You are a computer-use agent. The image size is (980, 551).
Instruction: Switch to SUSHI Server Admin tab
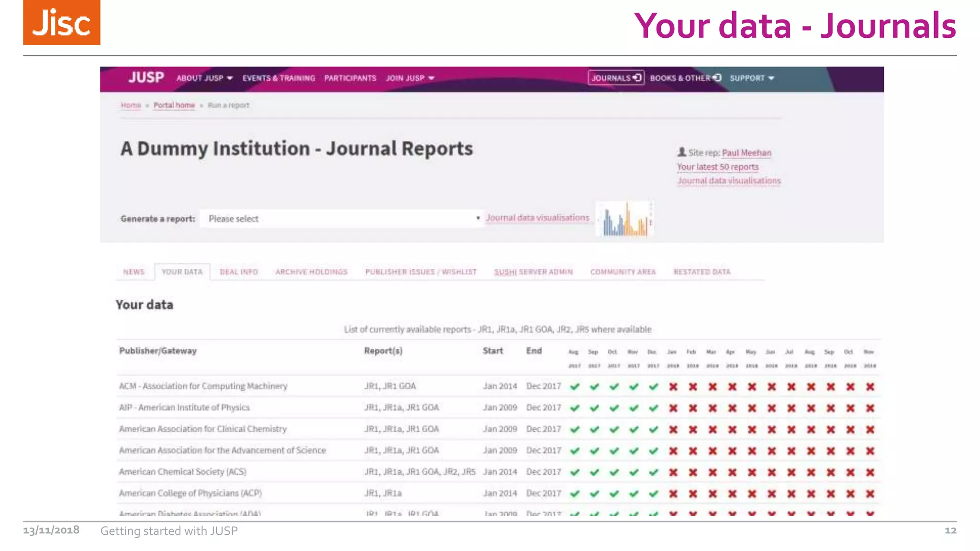coord(534,272)
